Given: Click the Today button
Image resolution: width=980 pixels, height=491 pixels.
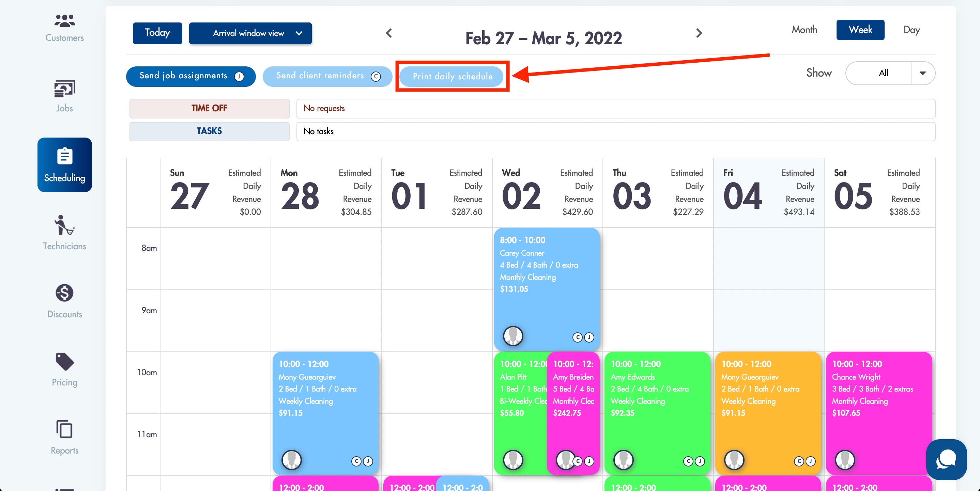Looking at the screenshot, I should (x=157, y=33).
